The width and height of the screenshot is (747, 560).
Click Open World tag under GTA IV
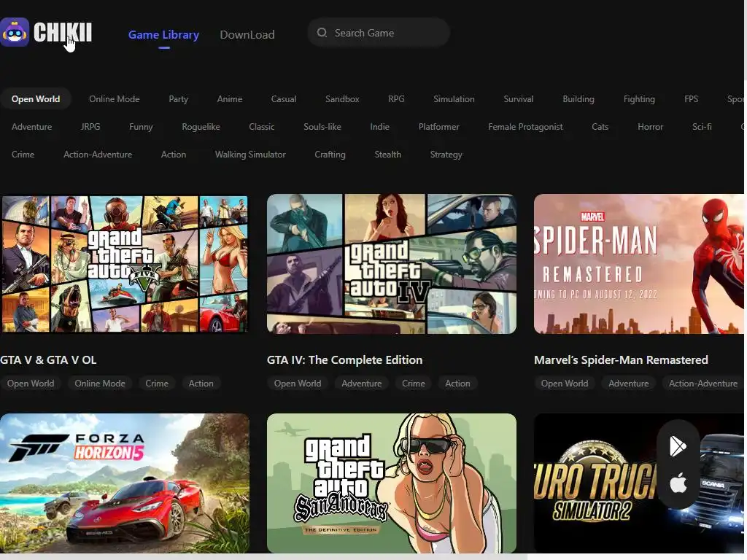298,384
